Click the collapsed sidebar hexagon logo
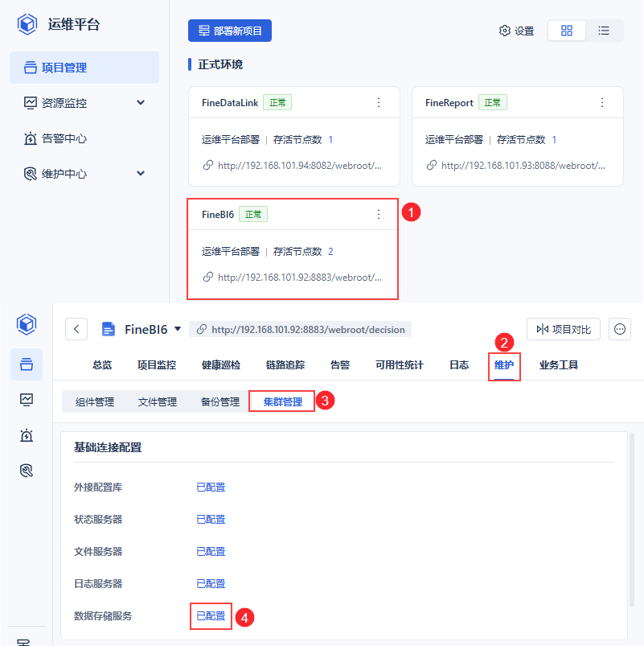 [x=27, y=324]
